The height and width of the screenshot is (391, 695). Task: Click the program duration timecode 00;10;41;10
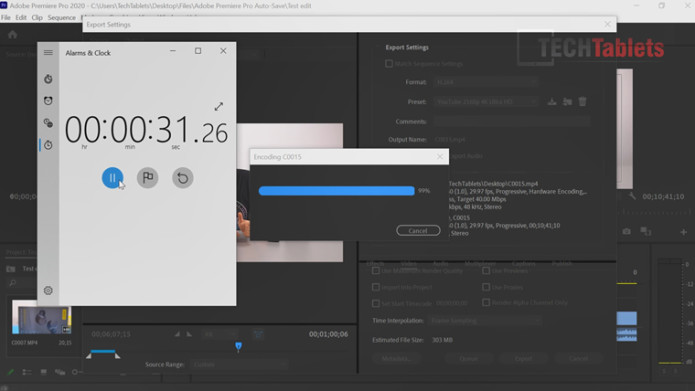click(x=663, y=196)
